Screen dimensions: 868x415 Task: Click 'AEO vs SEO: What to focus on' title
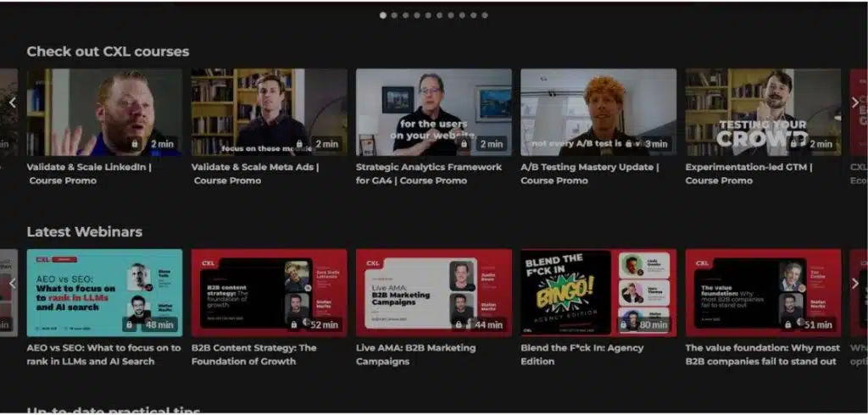coord(103,355)
